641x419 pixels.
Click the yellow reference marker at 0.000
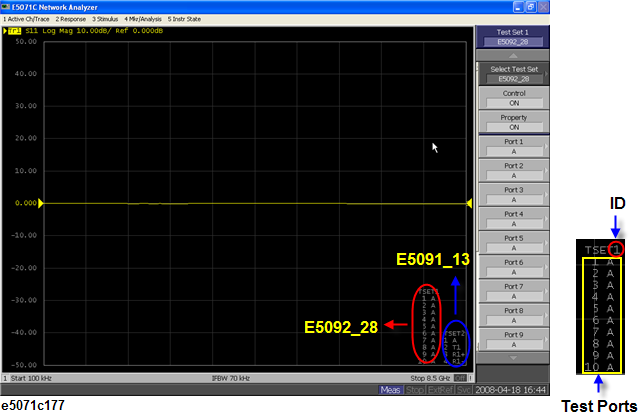tap(41, 203)
